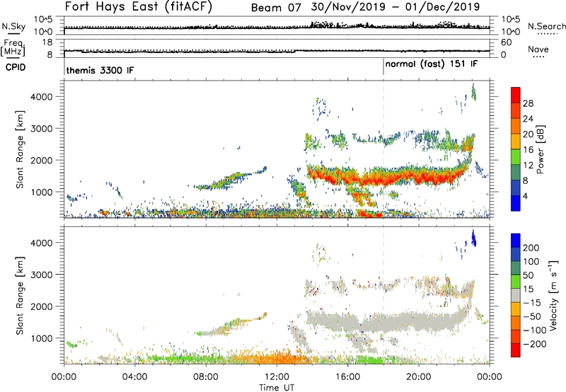Image resolution: width=566 pixels, height=392 pixels.
Task: Click the '1000' range tick in the velocity panel
Action: pos(42,338)
